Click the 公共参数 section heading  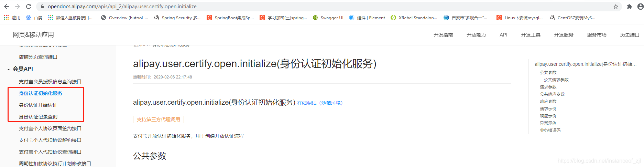coord(150,156)
